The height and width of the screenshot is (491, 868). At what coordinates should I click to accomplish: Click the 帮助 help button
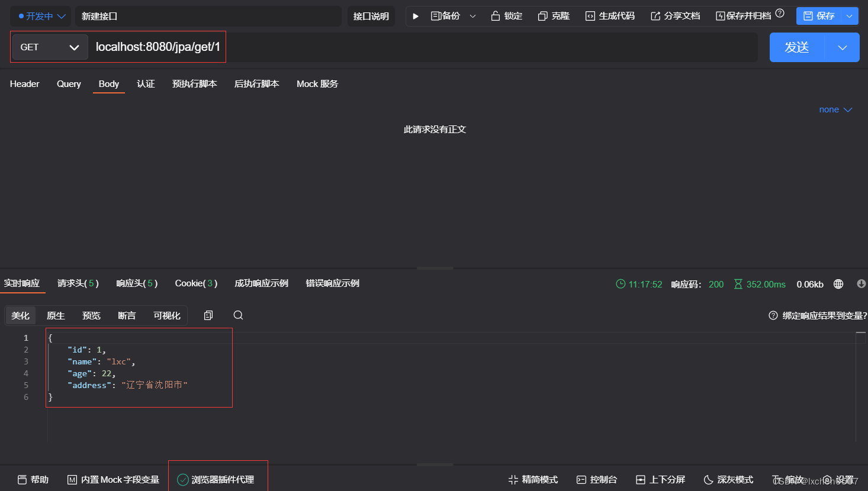33,480
